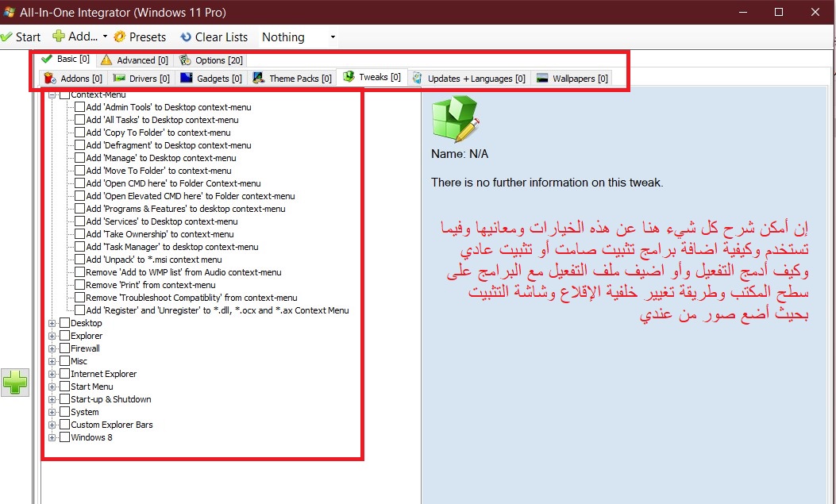The image size is (836, 504).
Task: Open the Wallpapers [0] tab
Action: [x=572, y=79]
